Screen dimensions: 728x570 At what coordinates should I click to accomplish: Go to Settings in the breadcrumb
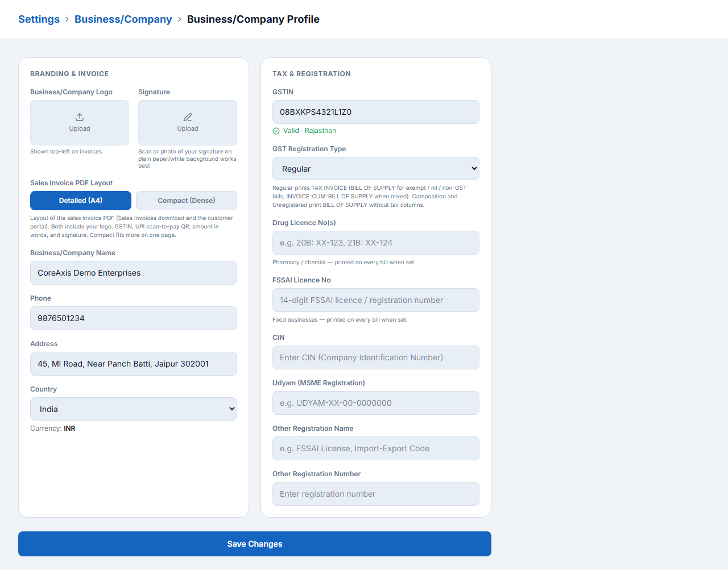[39, 19]
